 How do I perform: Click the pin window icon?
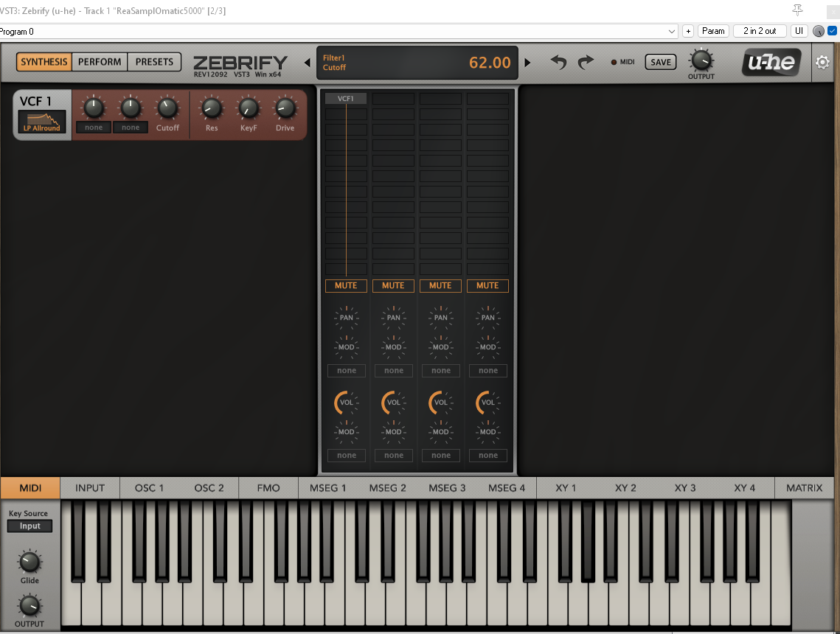798,10
